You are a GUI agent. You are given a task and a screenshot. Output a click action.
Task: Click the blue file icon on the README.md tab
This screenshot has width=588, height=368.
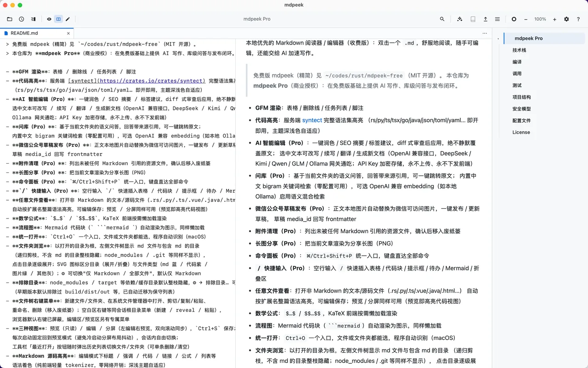coord(6,33)
